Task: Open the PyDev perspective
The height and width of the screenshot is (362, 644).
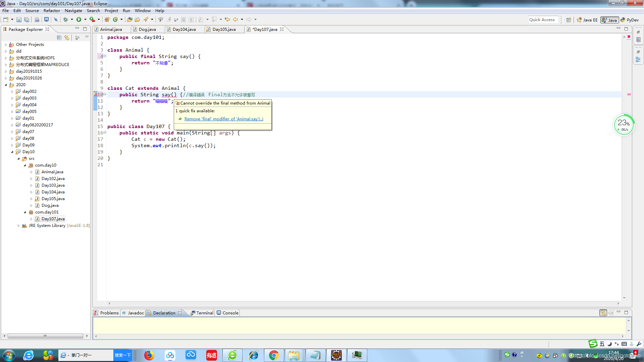Action: tap(630, 20)
